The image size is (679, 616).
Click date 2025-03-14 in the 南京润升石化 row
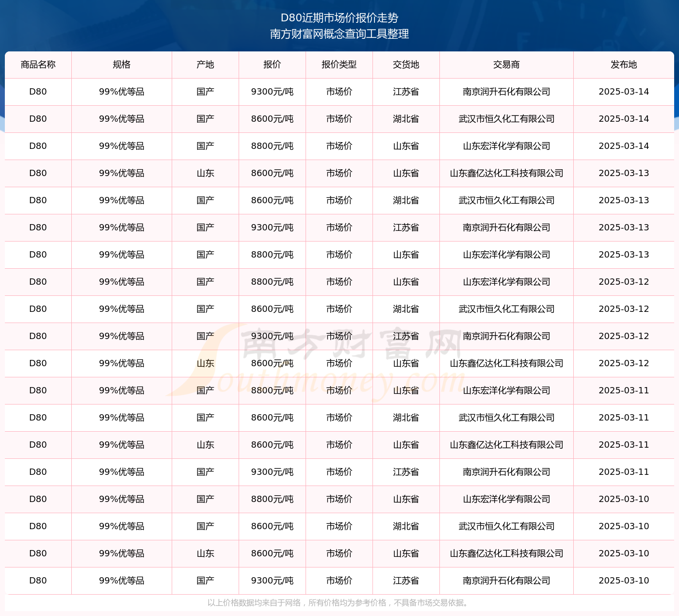(624, 92)
